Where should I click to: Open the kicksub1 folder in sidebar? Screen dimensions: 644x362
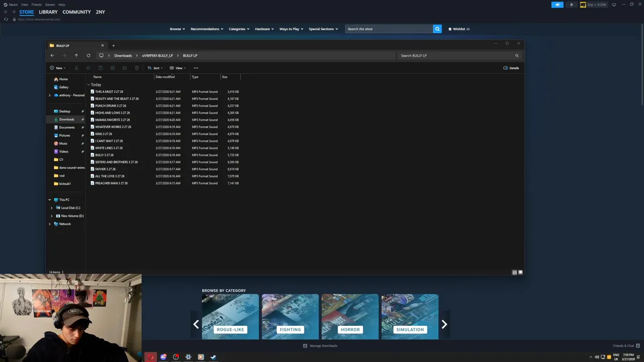click(62, 184)
